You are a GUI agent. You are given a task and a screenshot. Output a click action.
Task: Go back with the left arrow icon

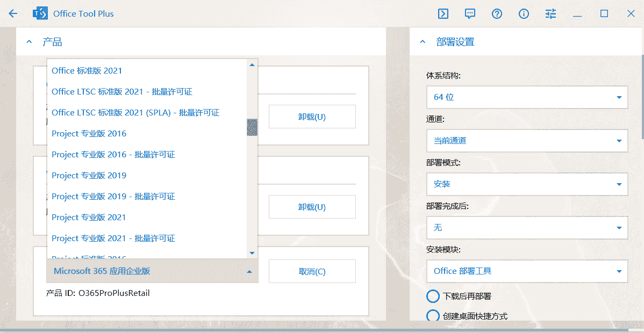[13, 13]
